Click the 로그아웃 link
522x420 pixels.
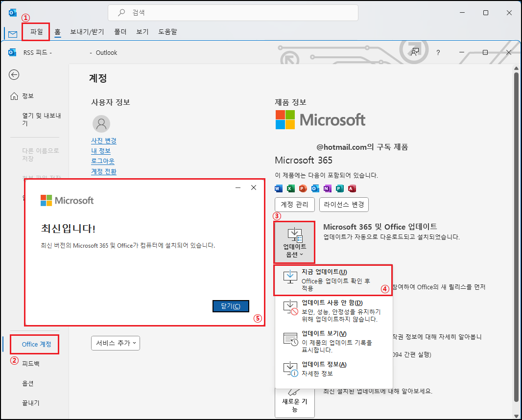(103, 161)
